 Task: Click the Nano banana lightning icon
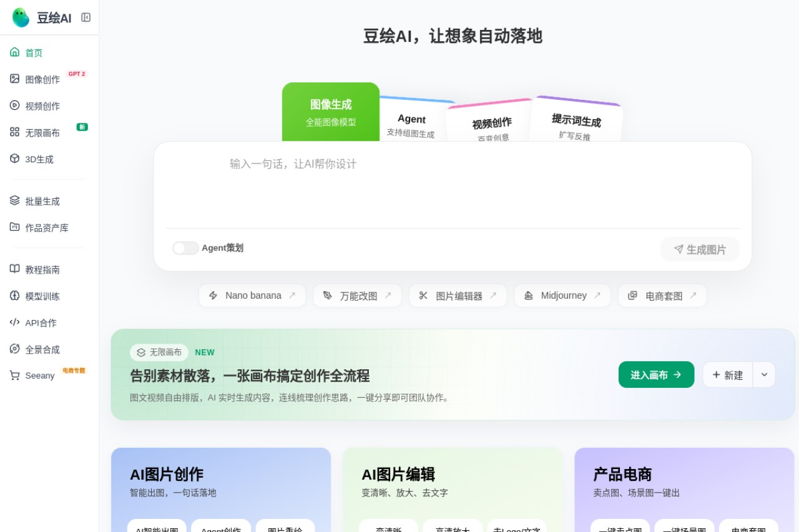213,296
